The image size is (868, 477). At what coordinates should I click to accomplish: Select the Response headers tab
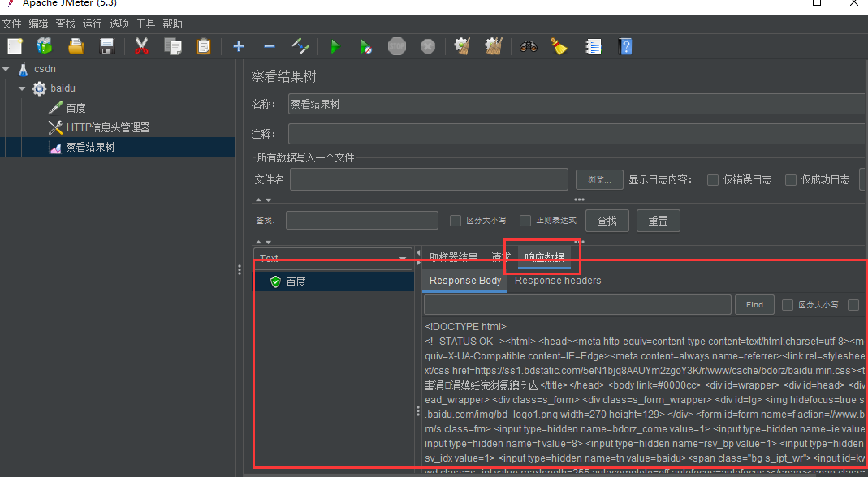coord(558,281)
